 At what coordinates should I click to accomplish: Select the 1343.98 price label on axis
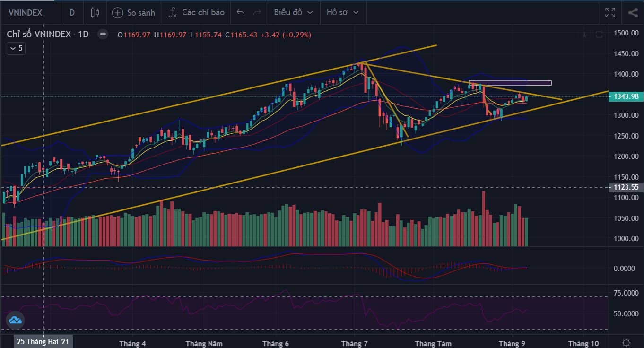tap(626, 96)
